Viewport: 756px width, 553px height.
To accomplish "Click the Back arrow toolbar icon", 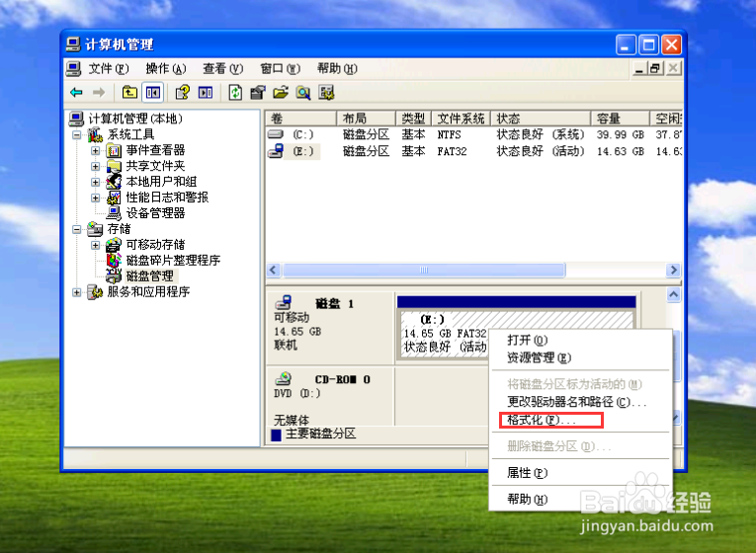I will (x=76, y=92).
